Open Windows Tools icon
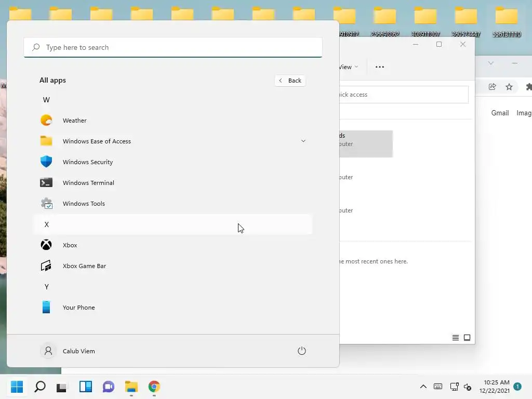532x399 pixels. tap(46, 204)
